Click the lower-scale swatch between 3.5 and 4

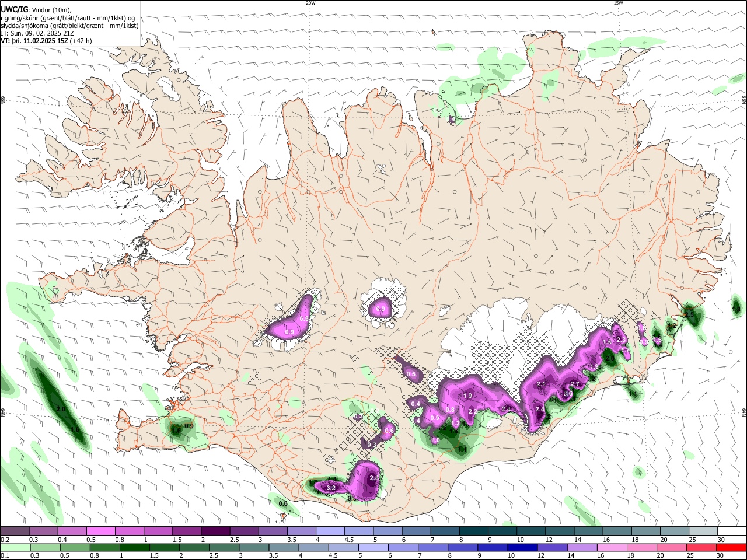(284, 547)
